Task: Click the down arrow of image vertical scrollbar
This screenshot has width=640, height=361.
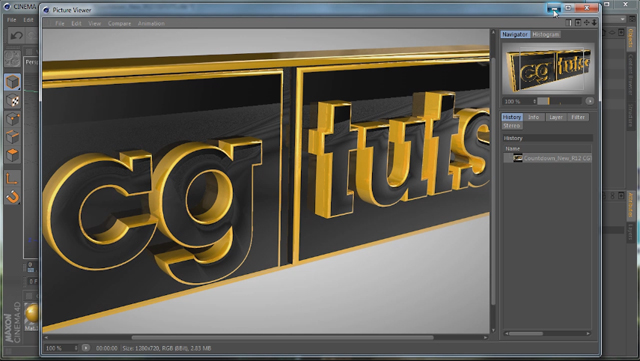Action: click(493, 330)
